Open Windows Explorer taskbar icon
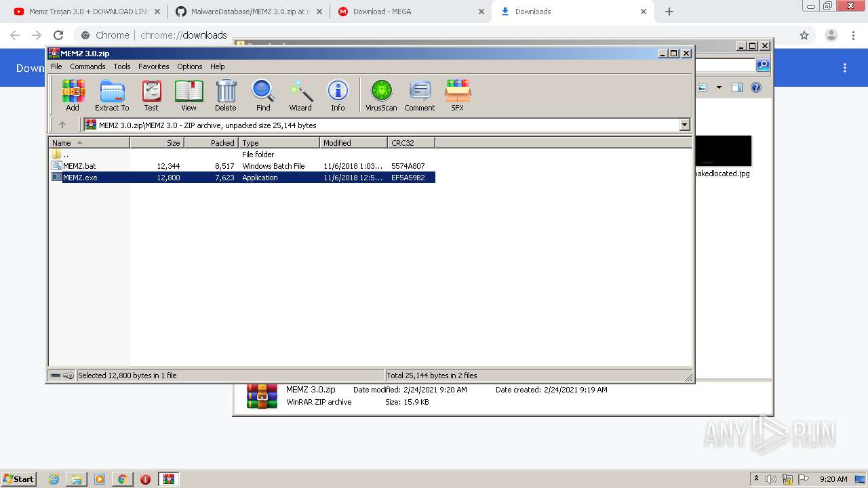868x488 pixels. point(77,479)
